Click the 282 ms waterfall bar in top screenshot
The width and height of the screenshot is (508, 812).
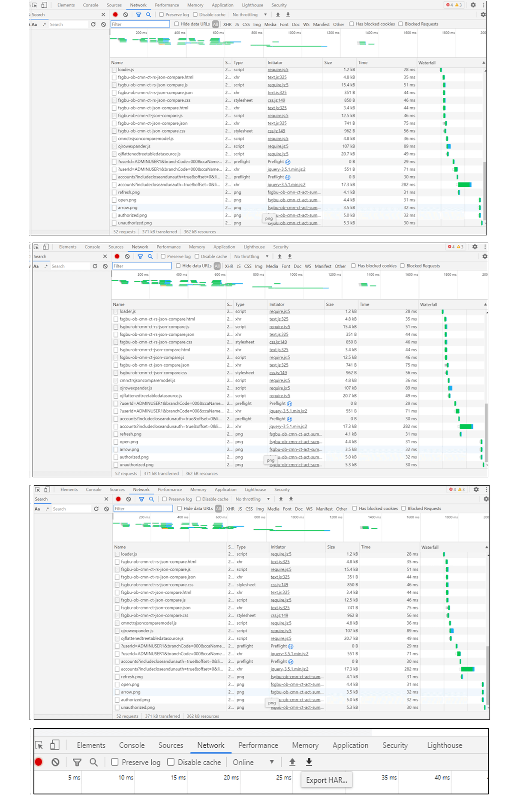pyautogui.click(x=465, y=185)
